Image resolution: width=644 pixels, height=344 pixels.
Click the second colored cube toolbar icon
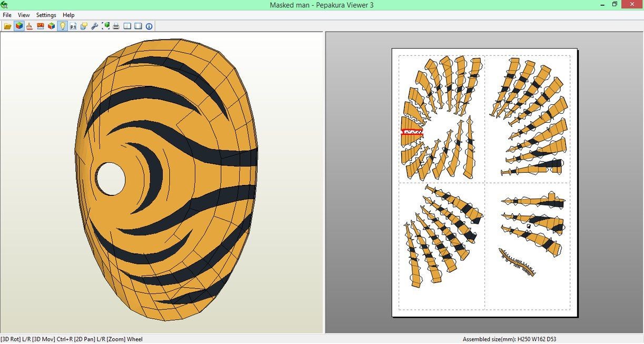52,26
